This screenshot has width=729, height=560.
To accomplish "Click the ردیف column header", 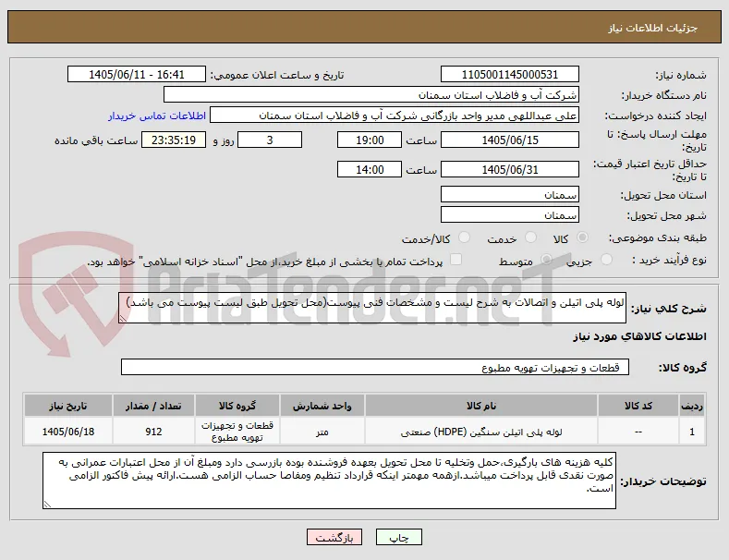I will [692, 406].
